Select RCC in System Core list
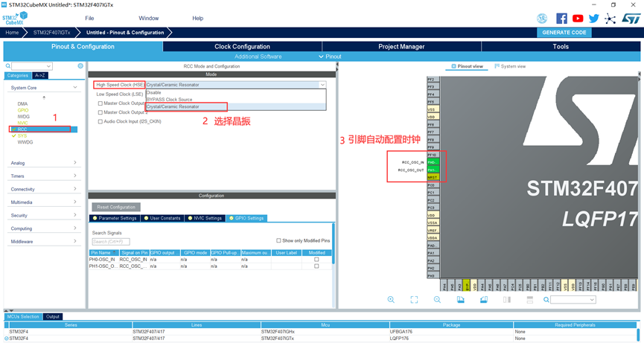Screen dimensions: 644x346 (23, 129)
